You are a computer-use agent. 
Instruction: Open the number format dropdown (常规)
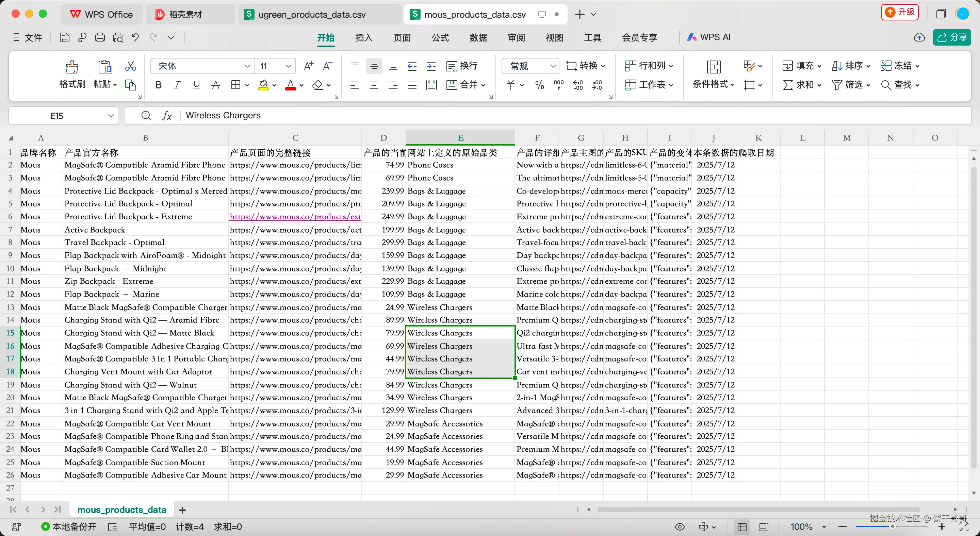pyautogui.click(x=553, y=66)
